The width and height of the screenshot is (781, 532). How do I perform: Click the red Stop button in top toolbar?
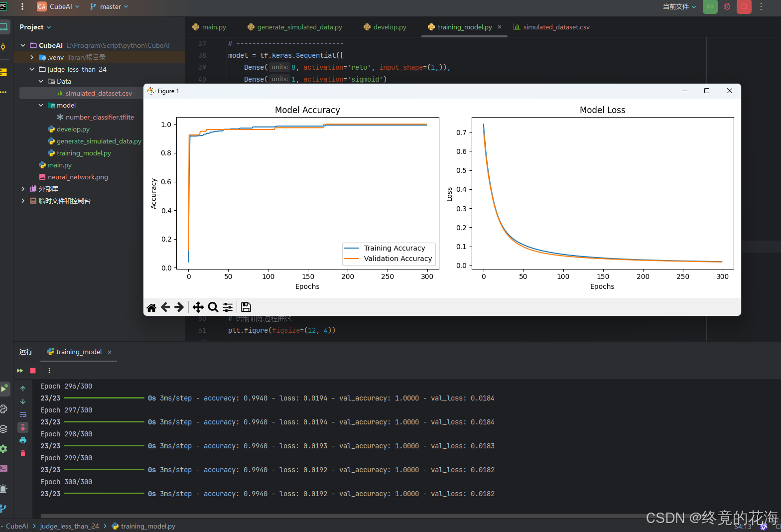coord(744,7)
